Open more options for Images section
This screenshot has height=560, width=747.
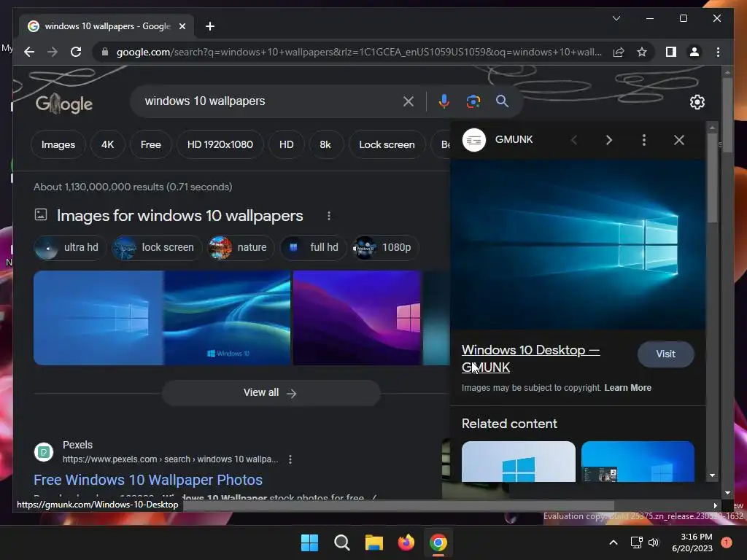(329, 216)
